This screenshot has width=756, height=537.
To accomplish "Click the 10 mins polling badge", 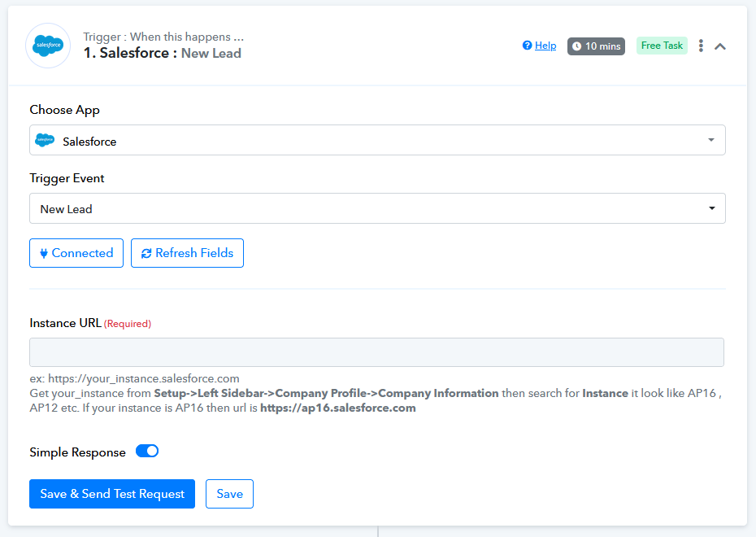I will point(596,46).
